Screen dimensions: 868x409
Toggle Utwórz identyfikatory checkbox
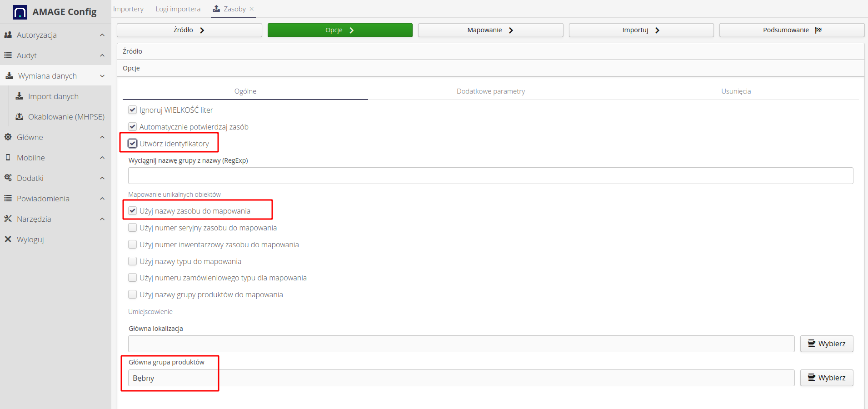click(x=133, y=144)
